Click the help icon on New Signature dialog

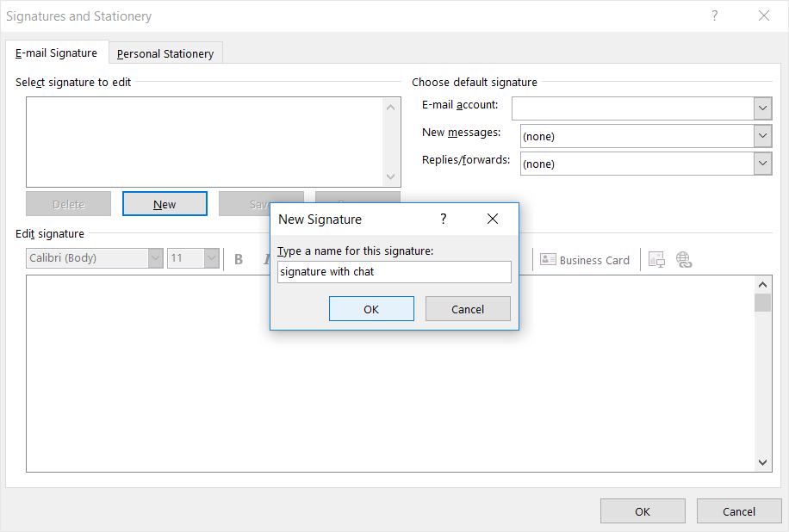[443, 219]
